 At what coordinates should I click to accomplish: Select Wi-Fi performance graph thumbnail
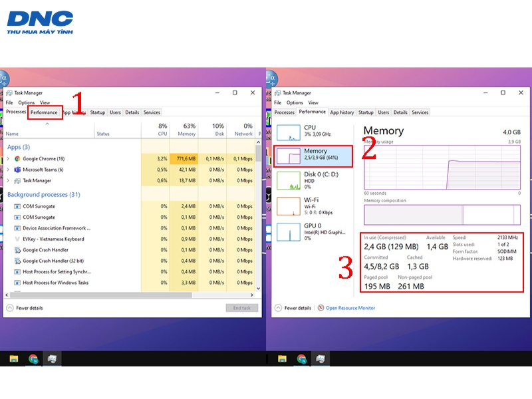tap(289, 206)
